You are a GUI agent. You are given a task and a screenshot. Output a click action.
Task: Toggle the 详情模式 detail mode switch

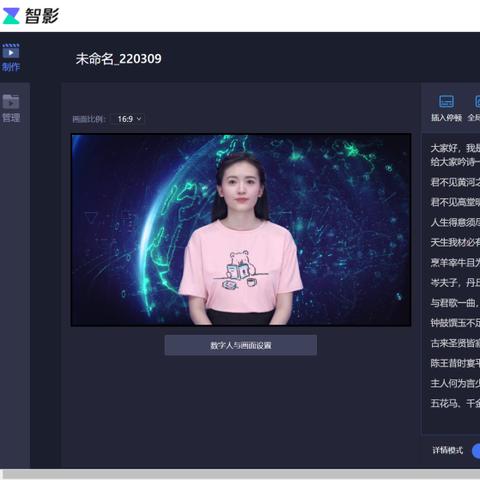coord(476,451)
